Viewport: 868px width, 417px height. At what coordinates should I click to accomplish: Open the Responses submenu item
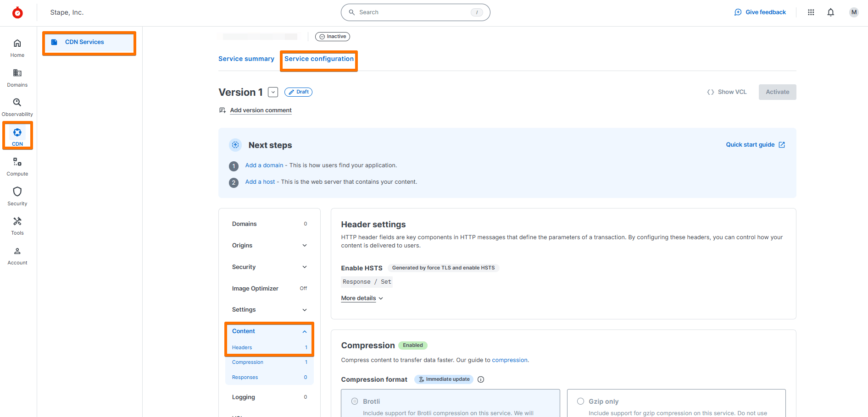pos(269,378)
